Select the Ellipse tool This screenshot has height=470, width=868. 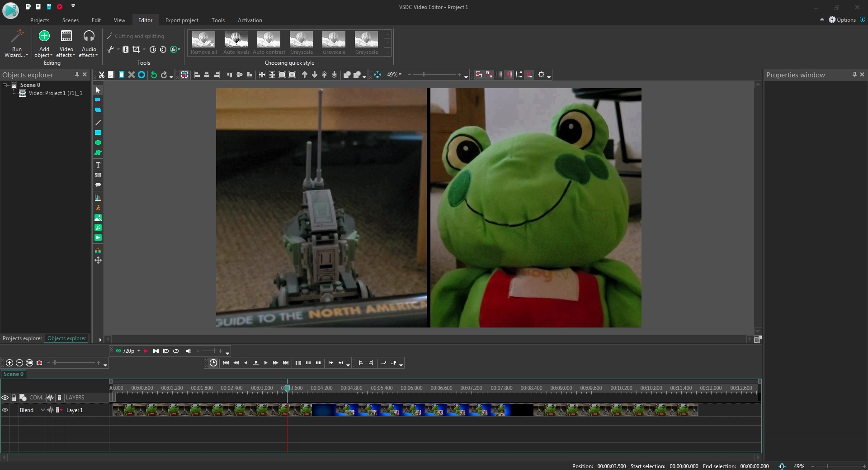pos(98,142)
